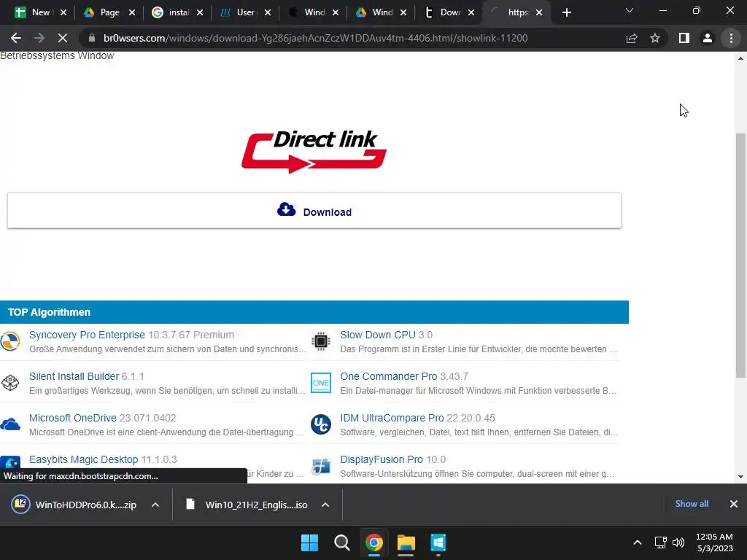Close the downloads shelf
This screenshot has height=560, width=747.
coord(734,504)
